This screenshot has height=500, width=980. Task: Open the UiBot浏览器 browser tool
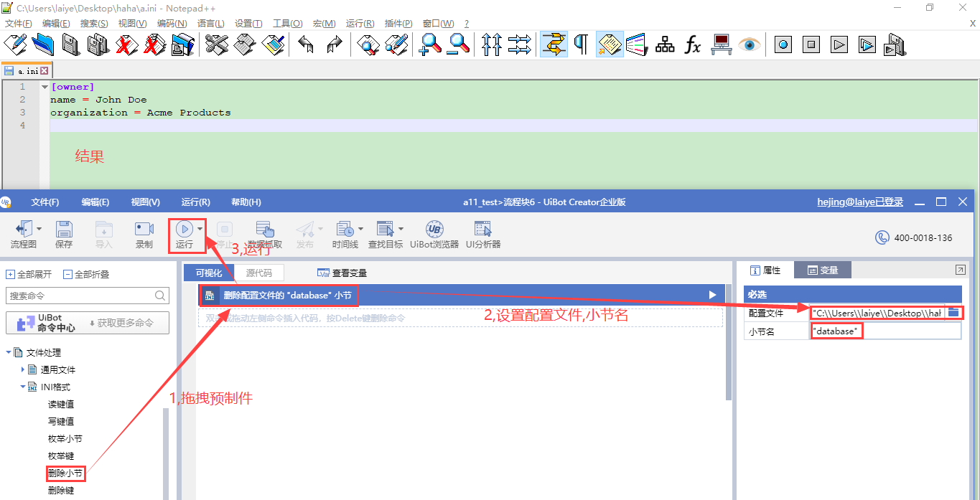[434, 235]
